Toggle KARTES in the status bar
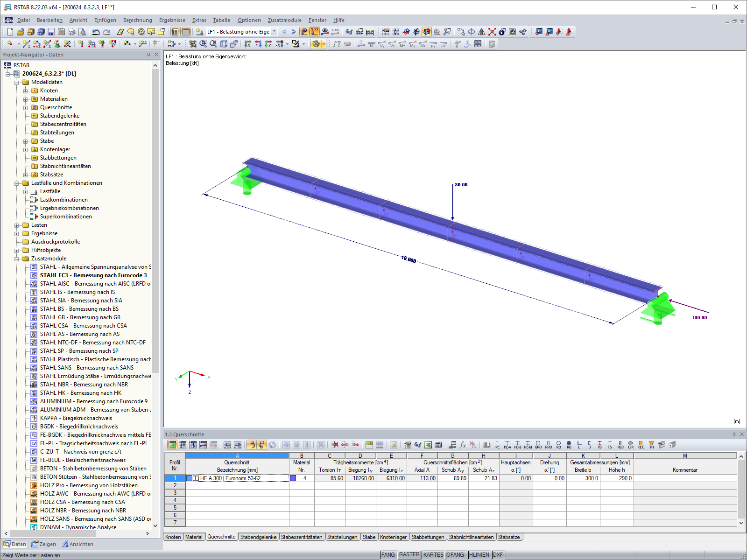 coord(433,555)
